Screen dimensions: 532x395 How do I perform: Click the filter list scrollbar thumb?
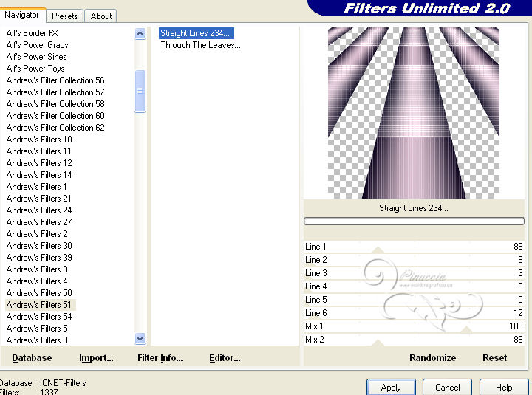[x=140, y=91]
